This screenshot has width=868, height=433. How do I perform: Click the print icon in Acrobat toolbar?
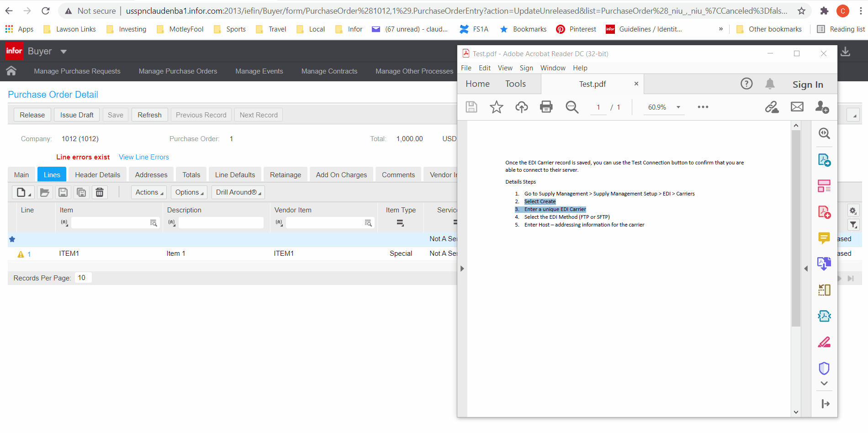point(546,107)
